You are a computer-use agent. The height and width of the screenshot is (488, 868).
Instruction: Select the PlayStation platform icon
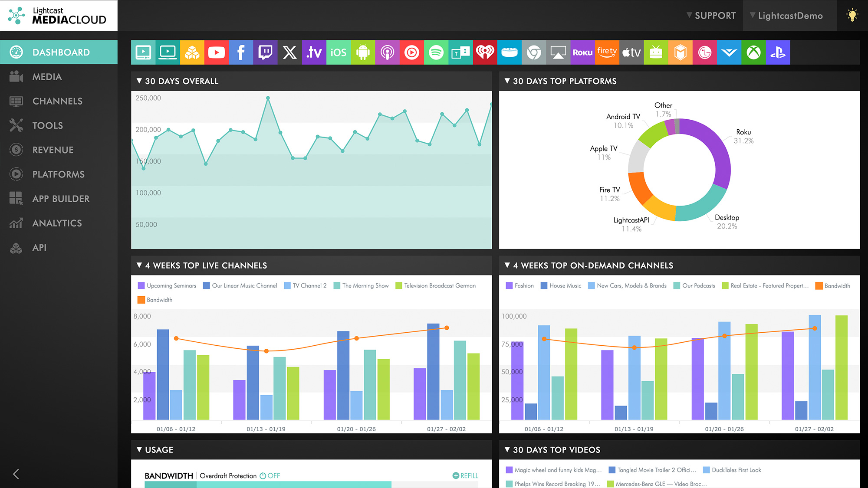pos(778,52)
